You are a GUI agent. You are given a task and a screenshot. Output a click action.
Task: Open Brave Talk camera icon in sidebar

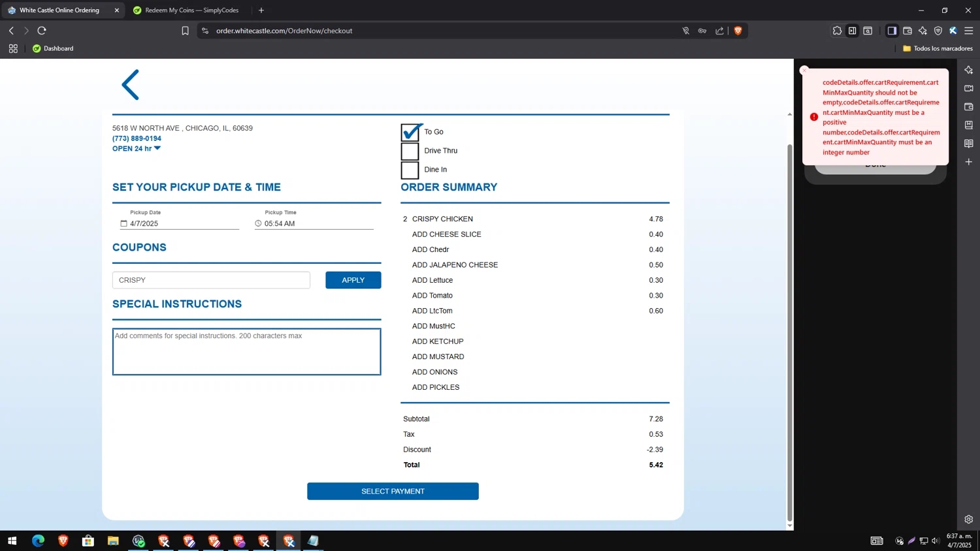[969, 88]
